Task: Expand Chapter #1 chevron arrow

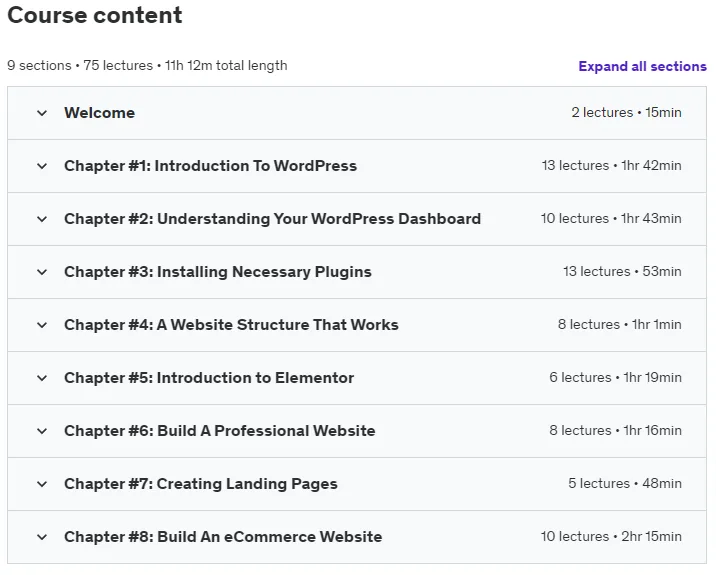Action: (42, 166)
